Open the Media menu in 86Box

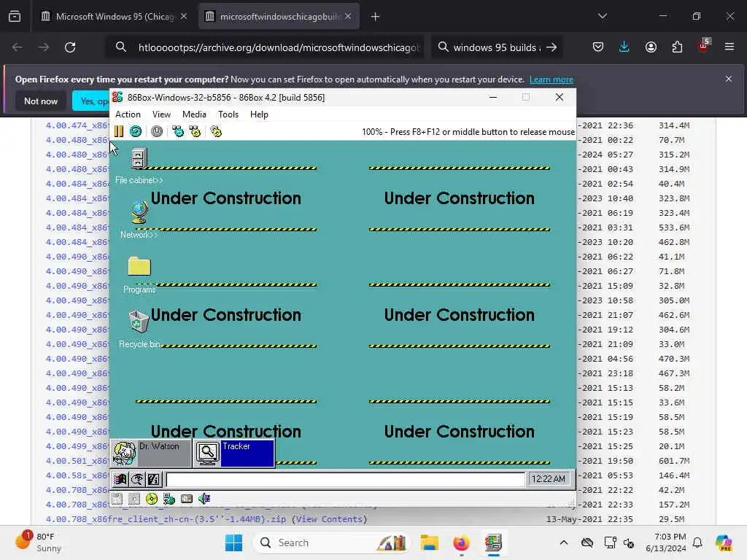[194, 114]
